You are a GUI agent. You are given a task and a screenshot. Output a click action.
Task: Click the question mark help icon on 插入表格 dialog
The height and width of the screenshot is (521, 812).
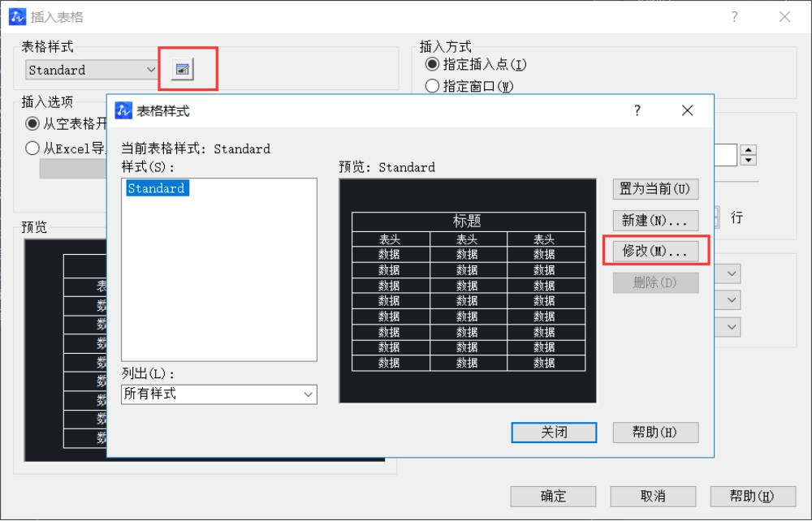pyautogui.click(x=734, y=16)
